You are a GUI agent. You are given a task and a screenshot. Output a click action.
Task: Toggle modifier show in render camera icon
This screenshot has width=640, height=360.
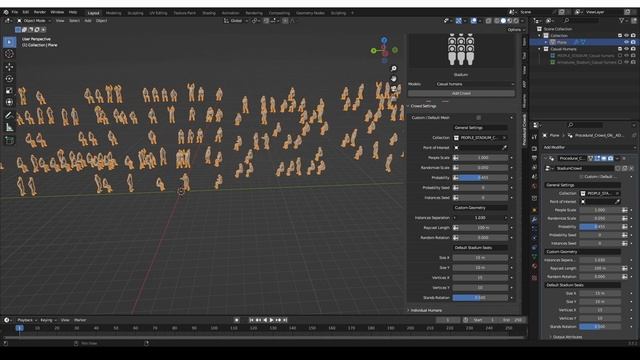[610, 158]
